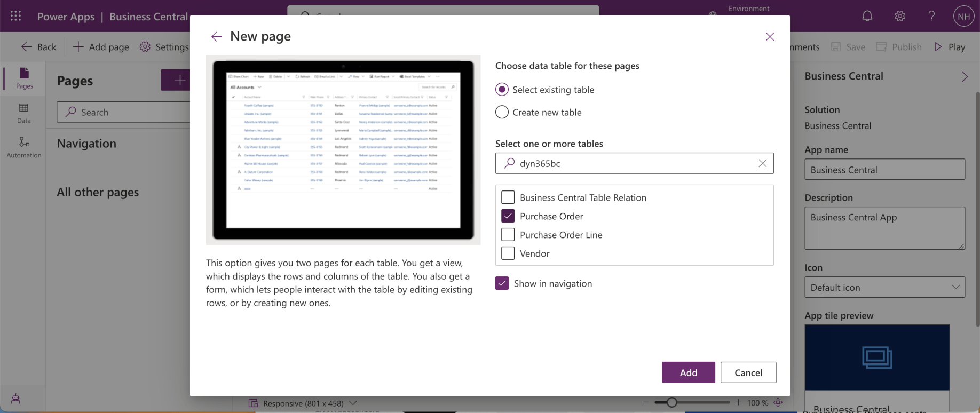Open the Default icon dropdown
980x413 pixels.
[x=884, y=287]
